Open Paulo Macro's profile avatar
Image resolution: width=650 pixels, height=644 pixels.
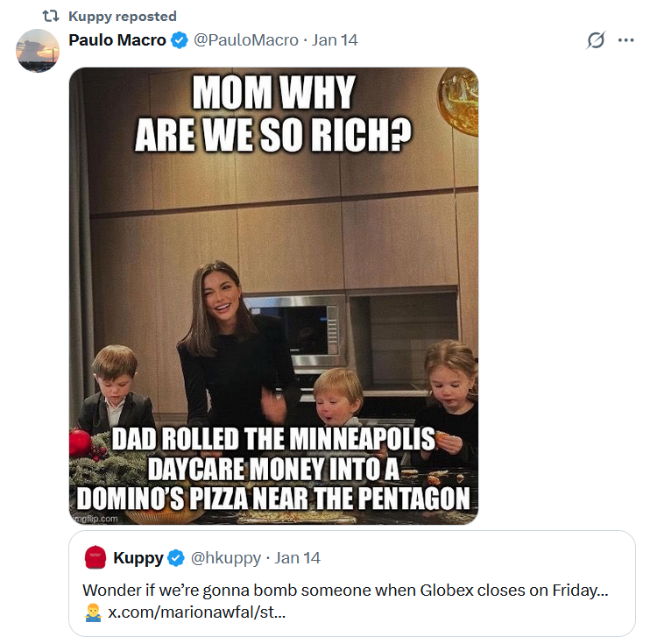pyautogui.click(x=38, y=51)
